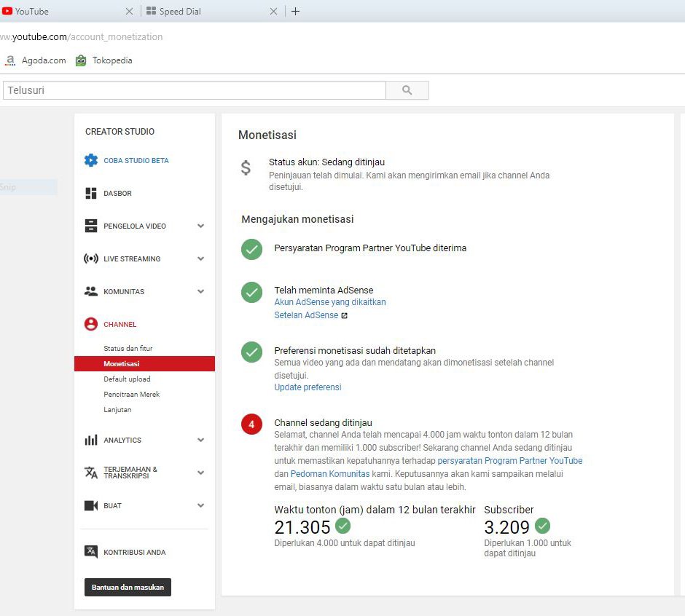The width and height of the screenshot is (685, 616).
Task: Click the Channel sedang ditinjau heading
Action: click(x=323, y=422)
